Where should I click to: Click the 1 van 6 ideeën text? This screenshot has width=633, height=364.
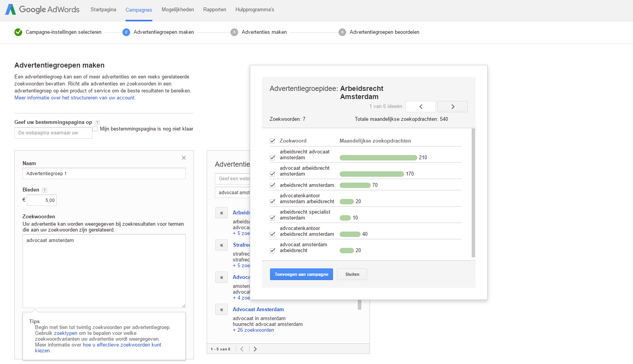coord(386,106)
